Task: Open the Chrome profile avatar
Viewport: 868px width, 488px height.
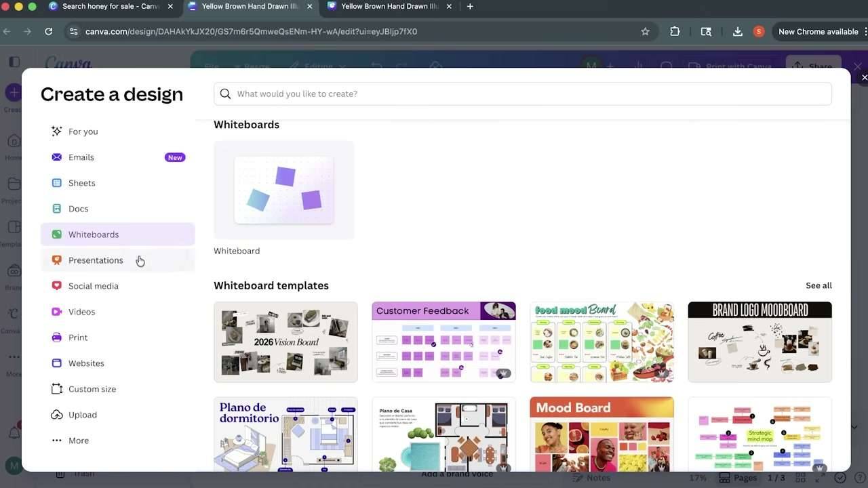Action: pyautogui.click(x=759, y=31)
